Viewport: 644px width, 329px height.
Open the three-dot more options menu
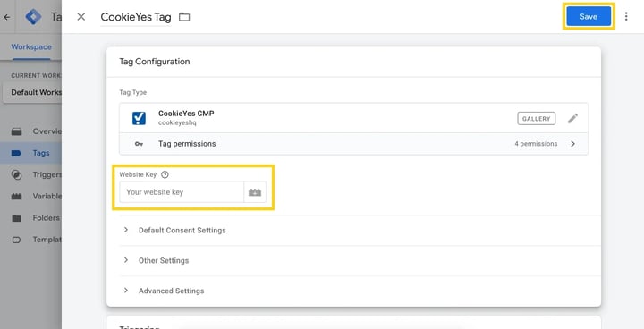coord(626,16)
